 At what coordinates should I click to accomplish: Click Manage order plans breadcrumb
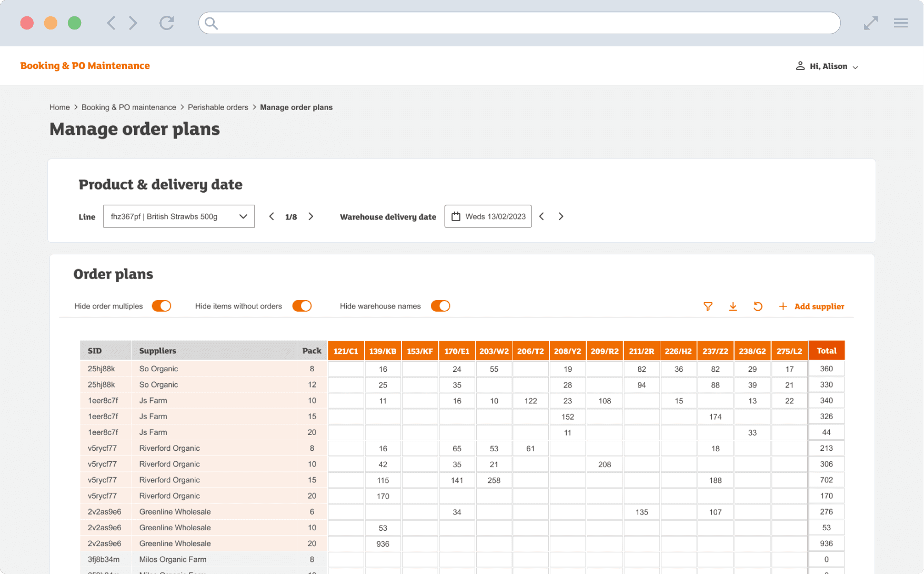[296, 107]
